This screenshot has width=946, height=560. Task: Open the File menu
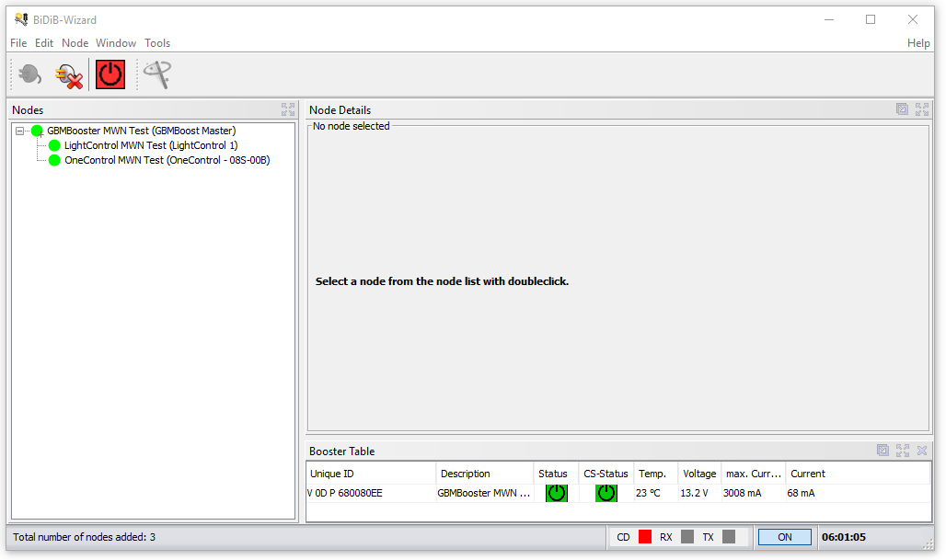click(18, 43)
